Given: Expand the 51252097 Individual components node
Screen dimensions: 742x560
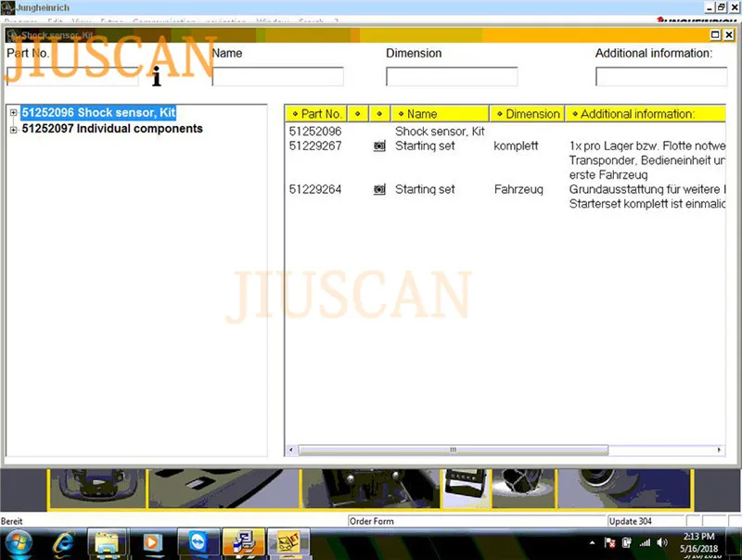Looking at the screenshot, I should [13, 129].
